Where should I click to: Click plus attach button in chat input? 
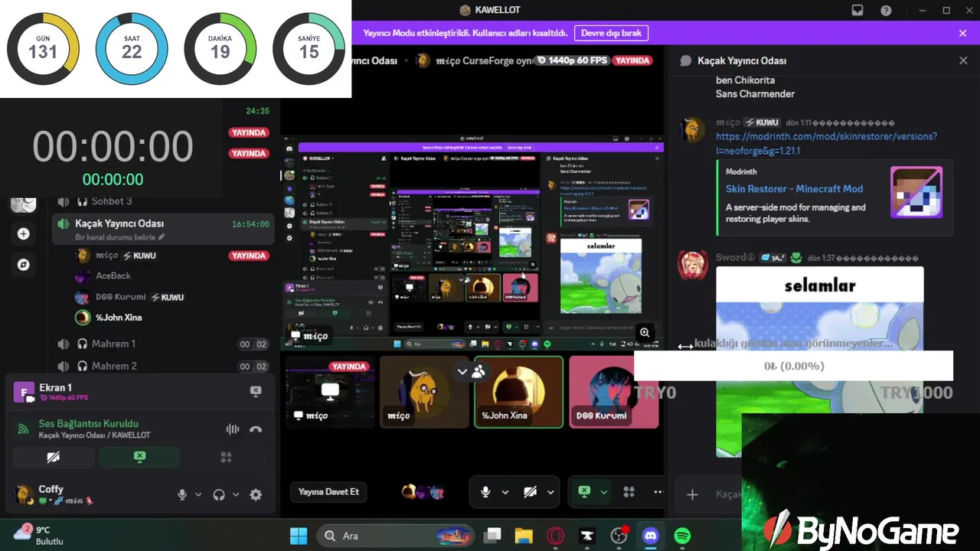click(692, 494)
